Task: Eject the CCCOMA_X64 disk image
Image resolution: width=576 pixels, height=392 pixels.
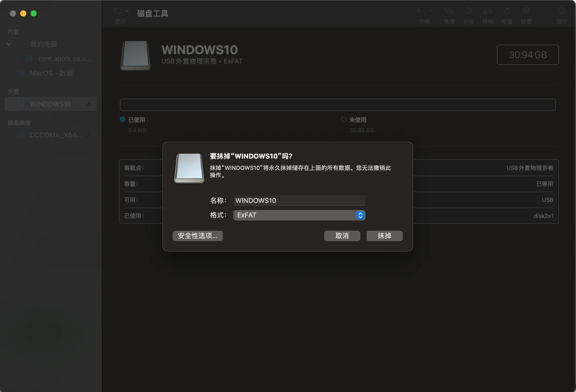Action: click(89, 135)
